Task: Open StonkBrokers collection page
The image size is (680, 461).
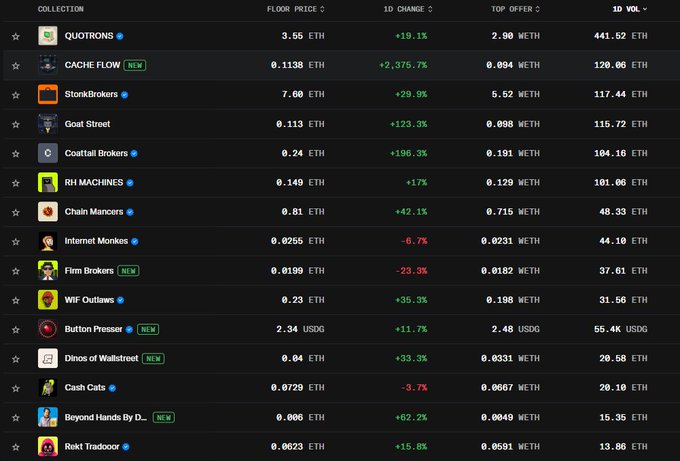Action: click(91, 95)
